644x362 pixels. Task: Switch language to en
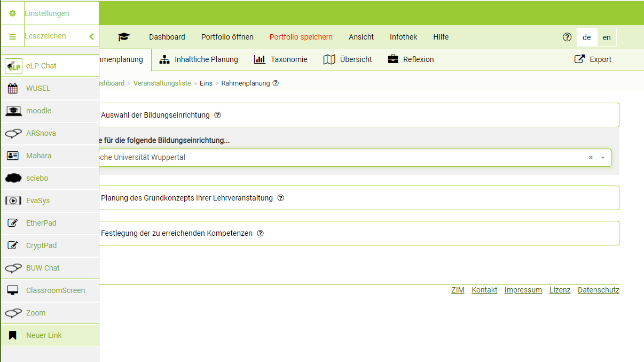[x=607, y=37]
